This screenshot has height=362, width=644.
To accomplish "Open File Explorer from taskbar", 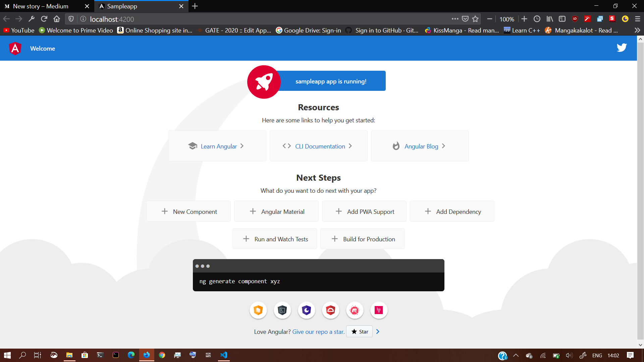I will click(69, 355).
